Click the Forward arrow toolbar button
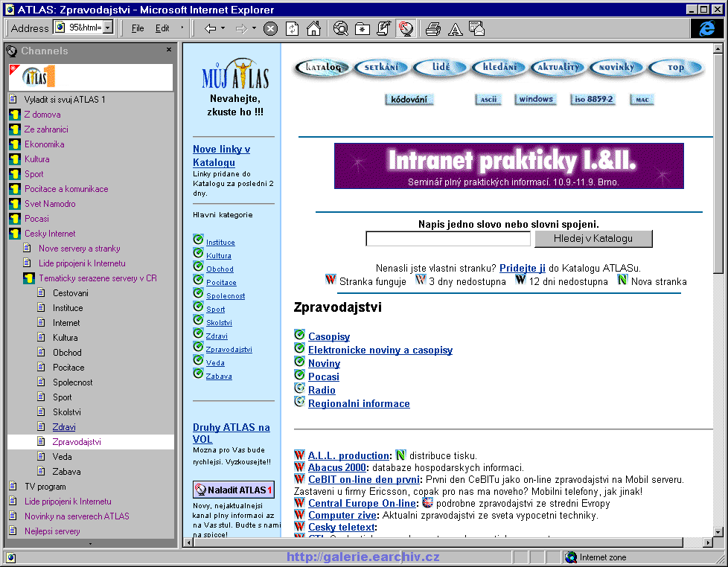This screenshot has width=728, height=567. click(x=241, y=29)
